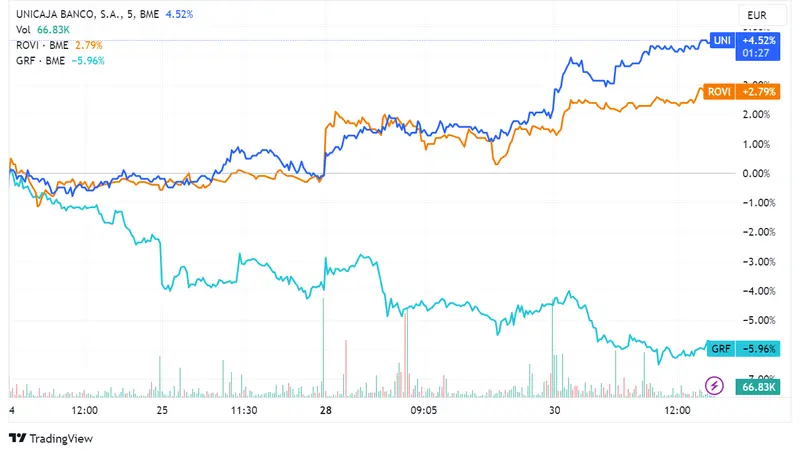Click the purple lightning bolt icon

click(x=715, y=384)
